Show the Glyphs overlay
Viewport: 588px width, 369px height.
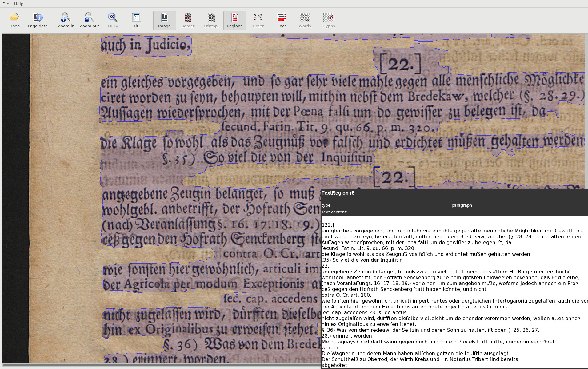click(328, 20)
